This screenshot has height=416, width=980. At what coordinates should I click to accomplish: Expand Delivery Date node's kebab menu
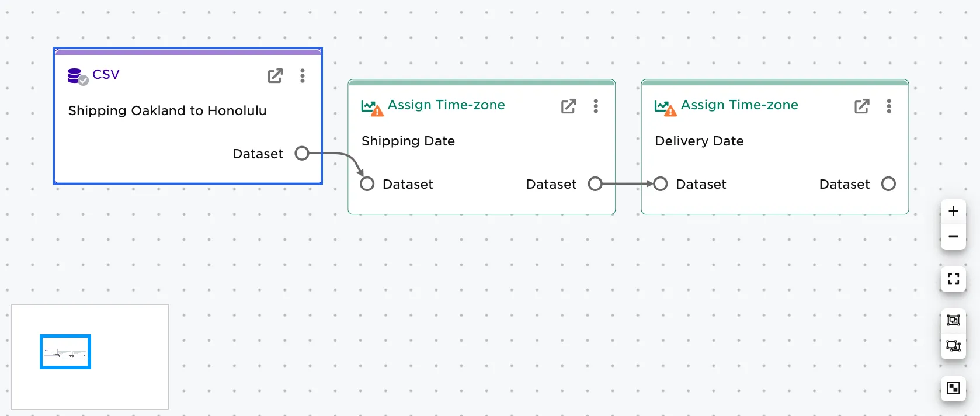click(889, 106)
